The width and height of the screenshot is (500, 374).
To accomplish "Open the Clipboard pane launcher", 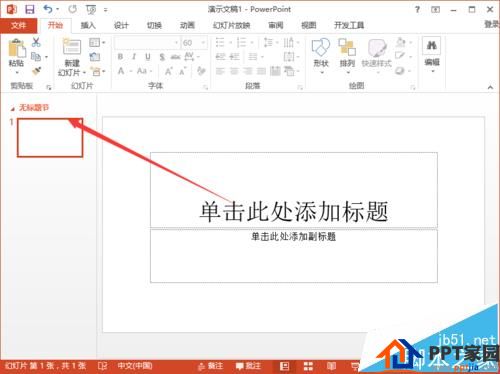I will (x=49, y=87).
